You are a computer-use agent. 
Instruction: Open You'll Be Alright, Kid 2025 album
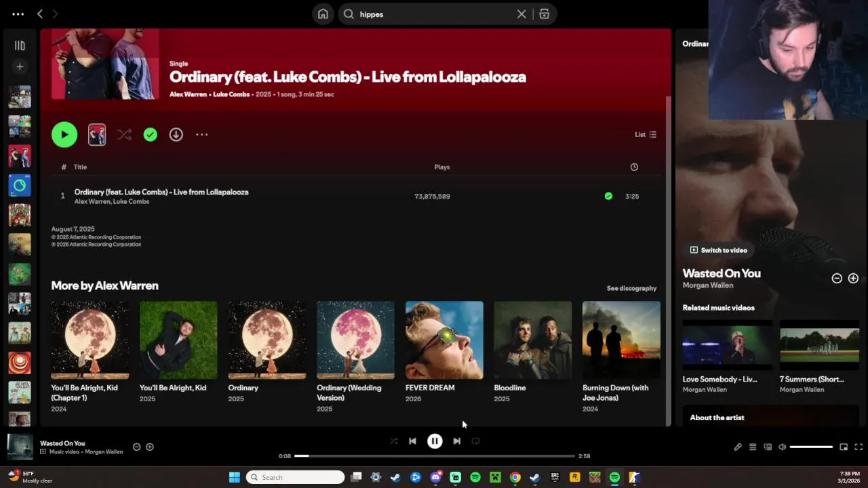point(178,352)
